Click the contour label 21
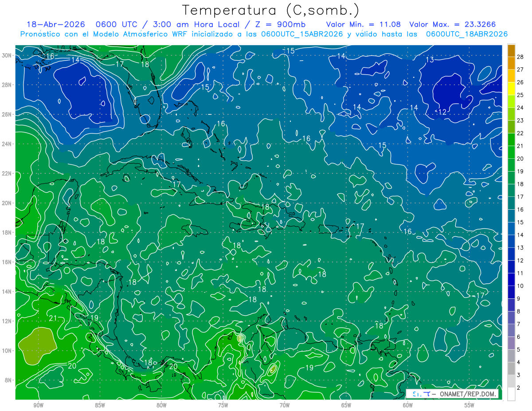 pyautogui.click(x=53, y=318)
